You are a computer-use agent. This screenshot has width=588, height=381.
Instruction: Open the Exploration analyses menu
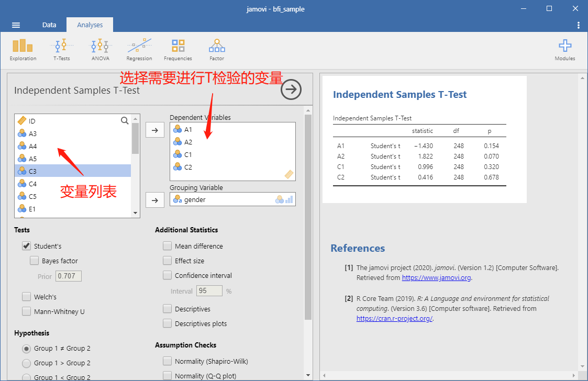click(x=23, y=50)
